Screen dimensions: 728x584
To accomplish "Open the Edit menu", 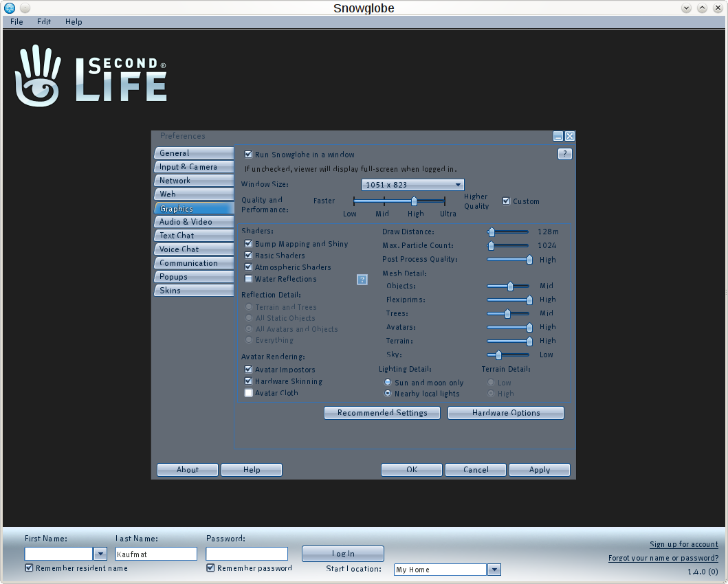I will pyautogui.click(x=44, y=21).
